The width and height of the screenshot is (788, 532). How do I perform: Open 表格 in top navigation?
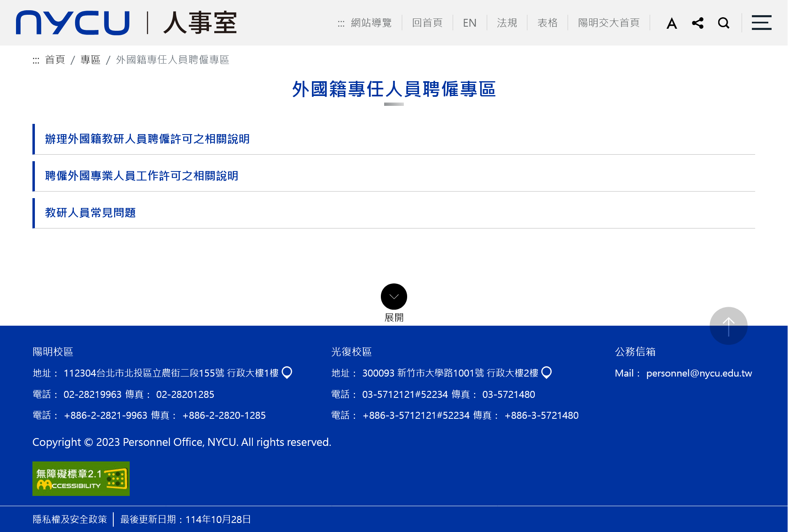click(547, 23)
